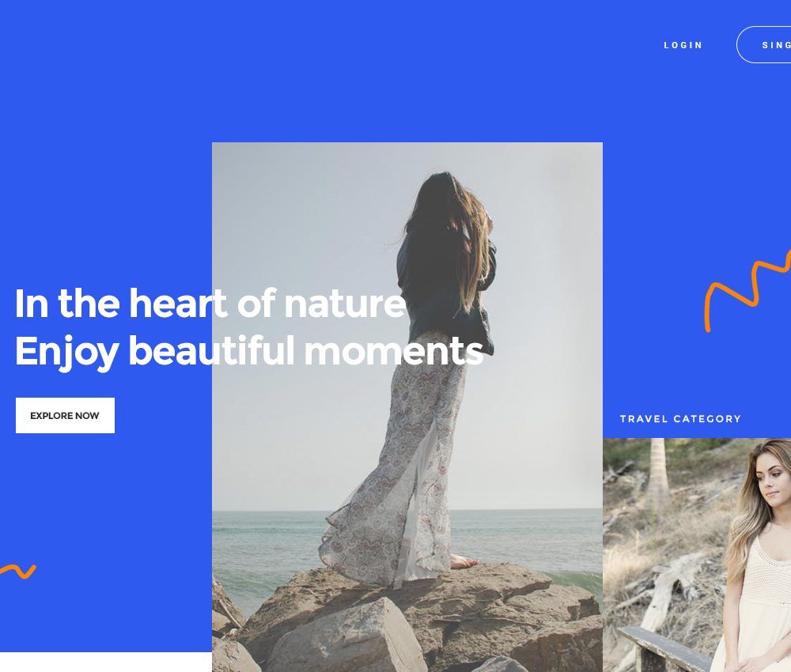Click the sea horizon in the hero photo
Image resolution: width=791 pixels, height=672 pixels.
point(407,510)
